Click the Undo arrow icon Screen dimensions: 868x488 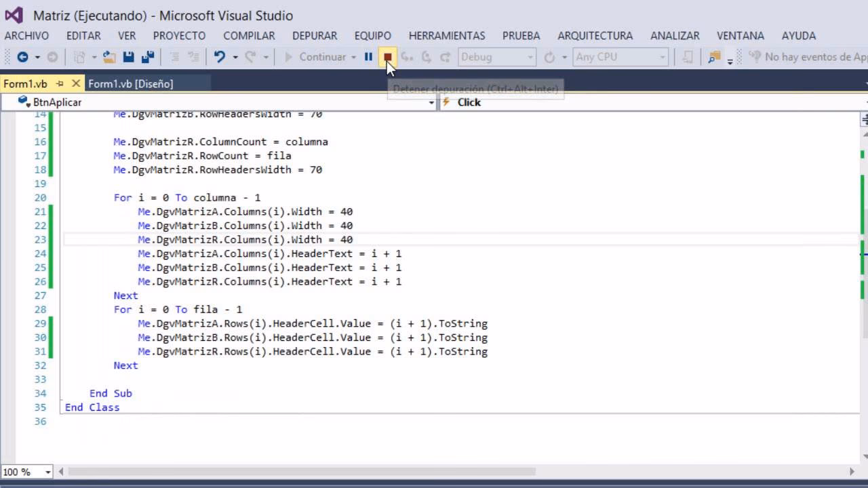tap(220, 57)
